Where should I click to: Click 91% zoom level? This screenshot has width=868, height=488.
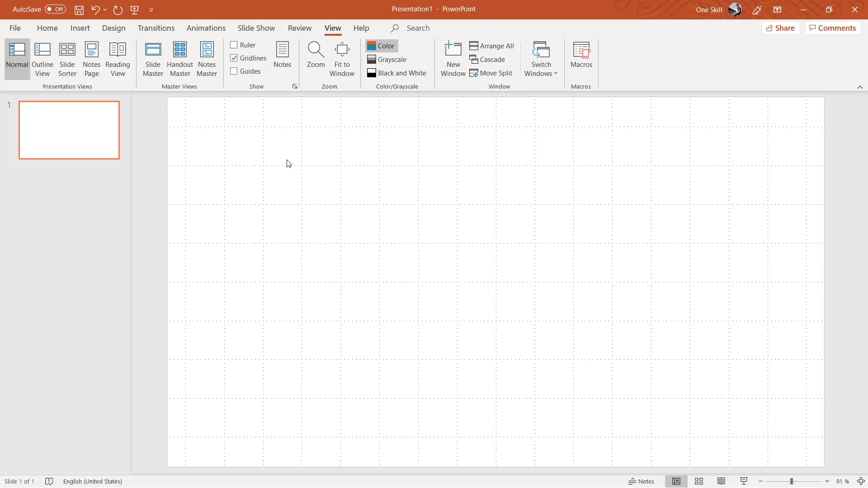pyautogui.click(x=843, y=481)
